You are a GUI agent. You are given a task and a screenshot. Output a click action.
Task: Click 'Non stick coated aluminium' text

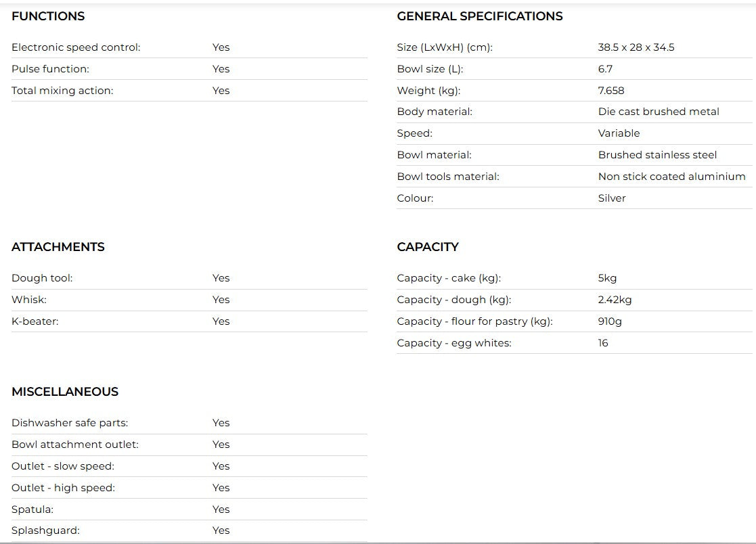671,177
